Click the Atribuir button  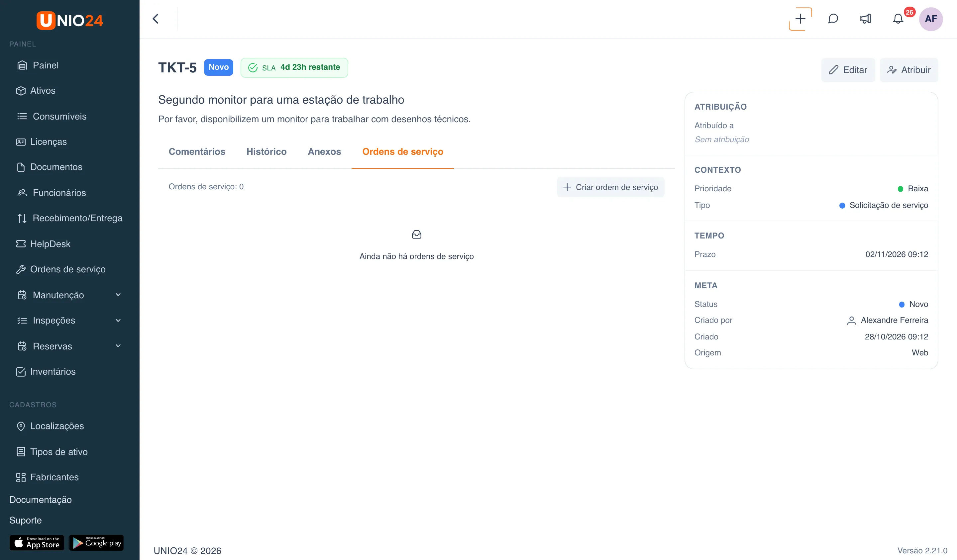(909, 70)
